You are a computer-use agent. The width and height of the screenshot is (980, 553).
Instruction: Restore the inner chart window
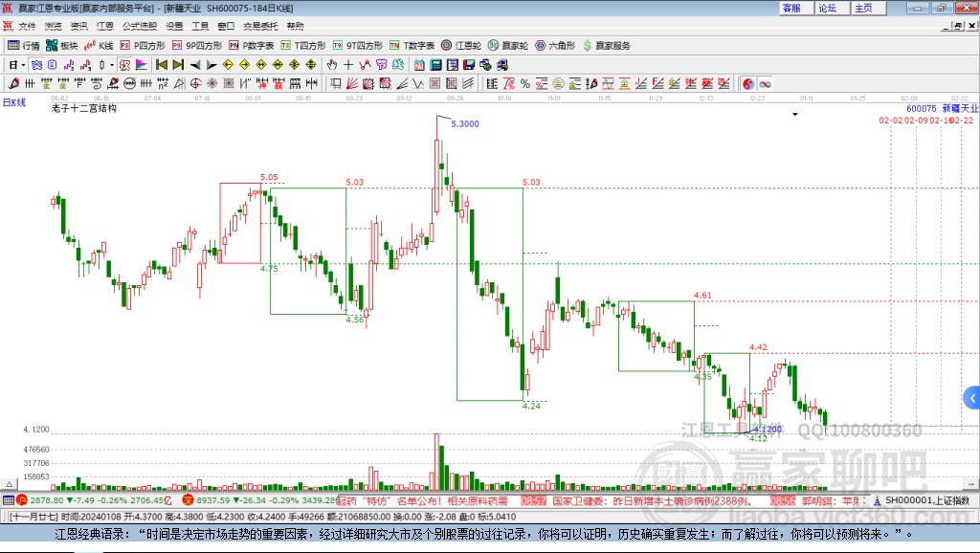[958, 26]
